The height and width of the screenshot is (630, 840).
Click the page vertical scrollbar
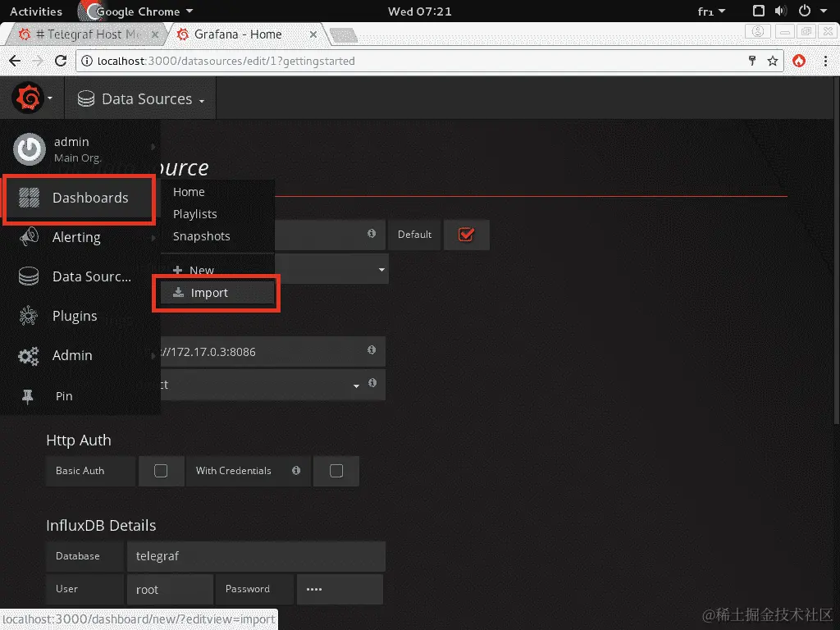click(x=837, y=249)
